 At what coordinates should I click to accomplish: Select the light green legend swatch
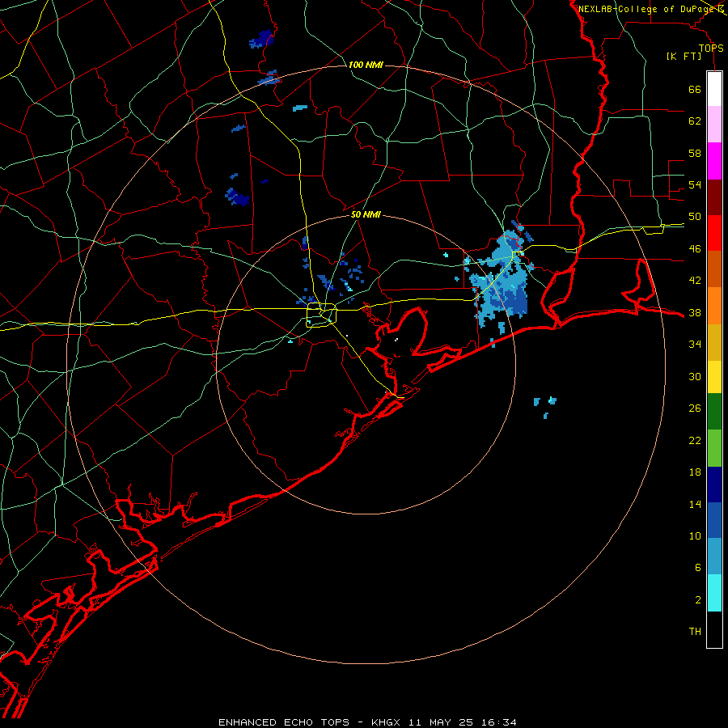714,448
